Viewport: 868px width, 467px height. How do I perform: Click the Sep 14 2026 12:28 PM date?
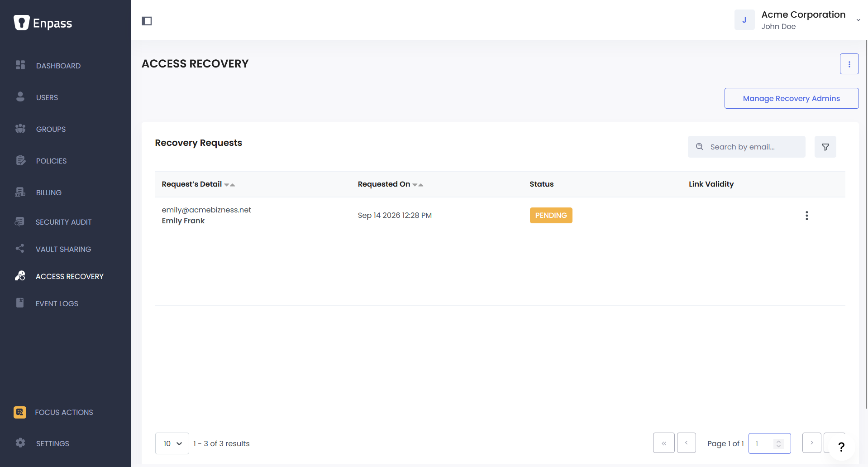coord(395,215)
